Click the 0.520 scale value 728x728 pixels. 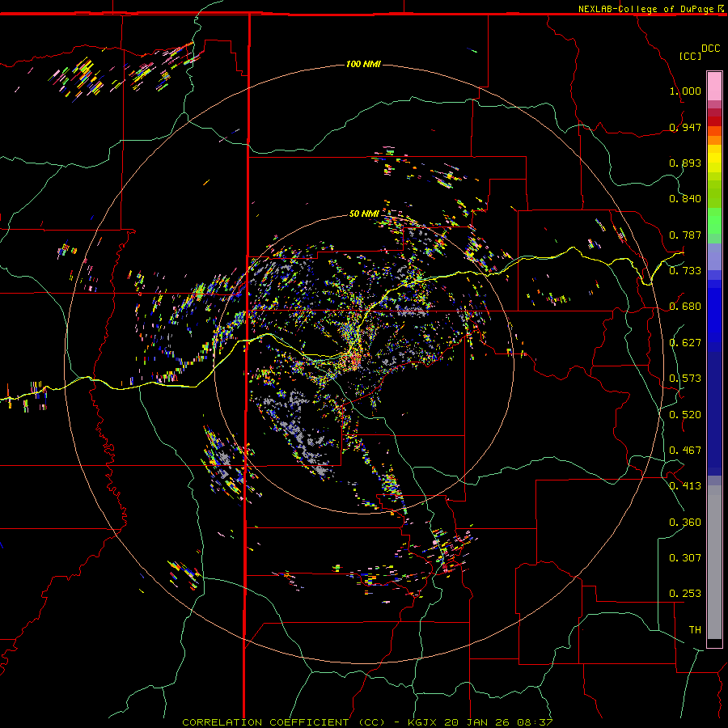685,415
